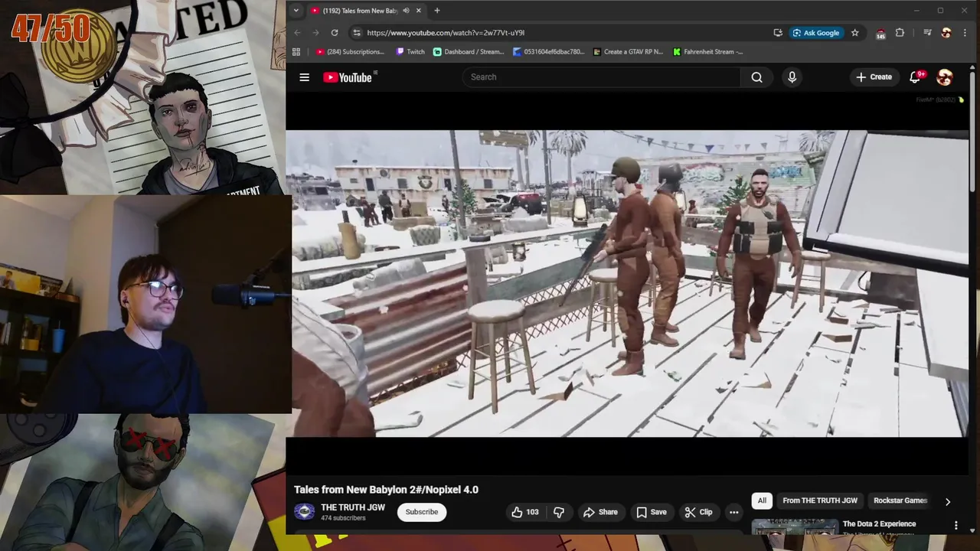Click the Chrome address bar URL
This screenshot has height=551, width=980.
point(446,33)
